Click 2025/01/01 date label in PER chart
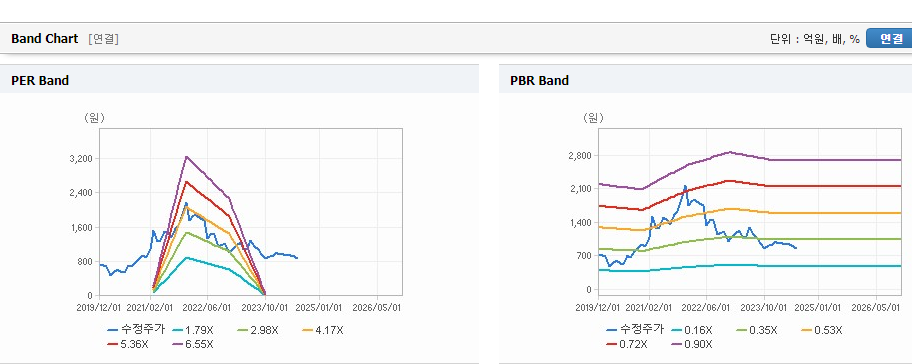Image resolution: width=912 pixels, height=364 pixels. tap(319, 307)
